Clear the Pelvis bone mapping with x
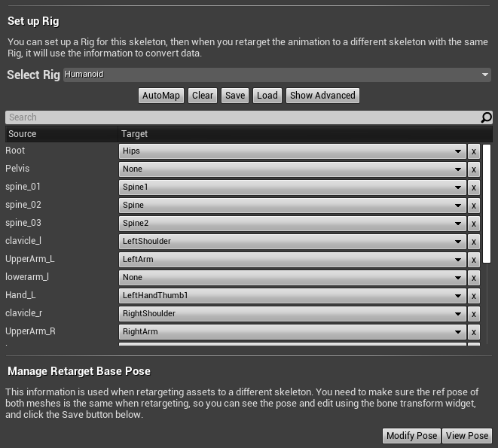Screen dimensions: 498x448 click(x=474, y=169)
